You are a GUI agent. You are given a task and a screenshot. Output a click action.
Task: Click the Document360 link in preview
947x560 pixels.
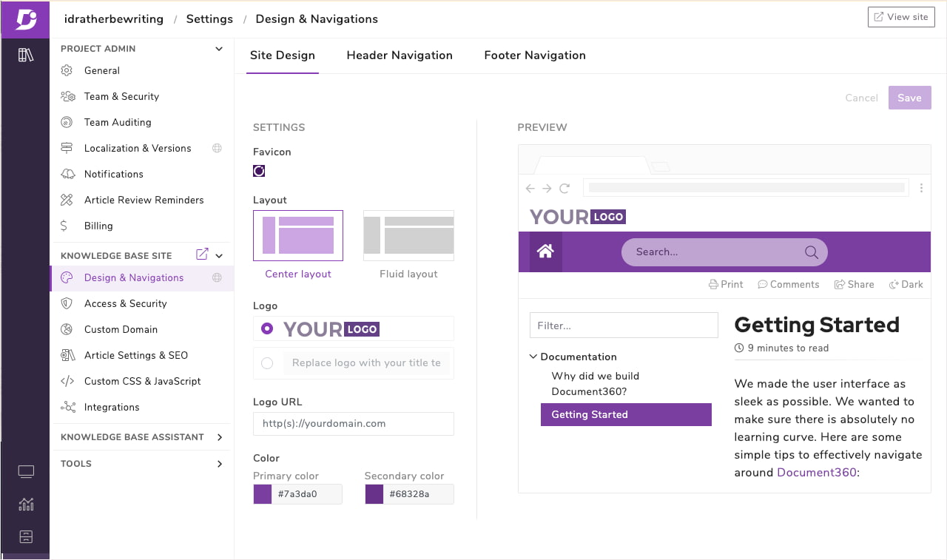coord(817,472)
